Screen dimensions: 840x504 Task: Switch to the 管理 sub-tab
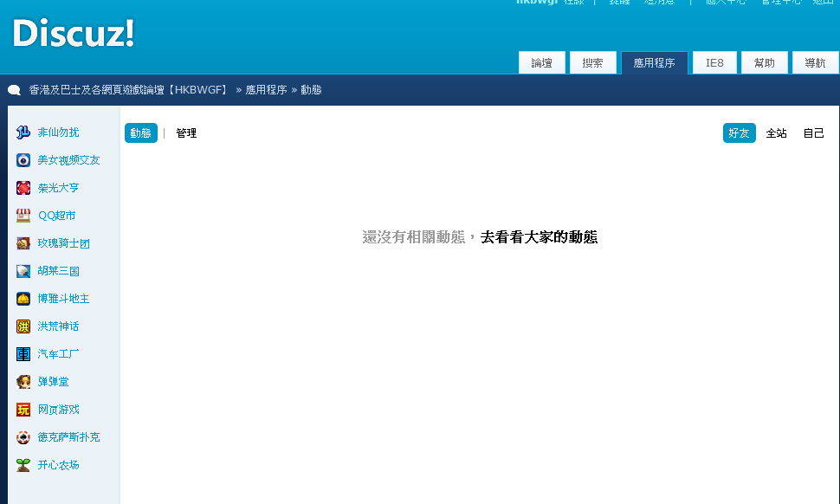coord(186,133)
